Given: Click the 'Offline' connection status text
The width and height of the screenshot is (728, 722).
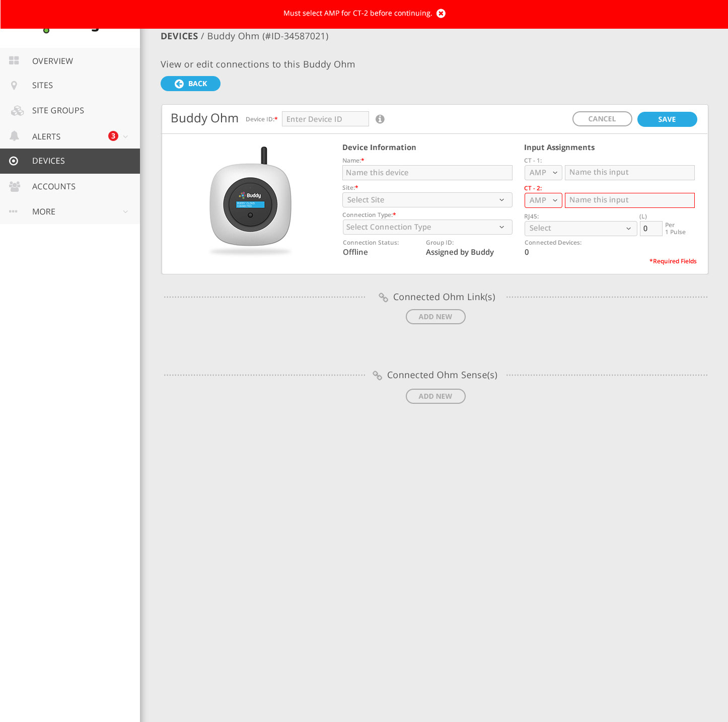Looking at the screenshot, I should click(355, 252).
